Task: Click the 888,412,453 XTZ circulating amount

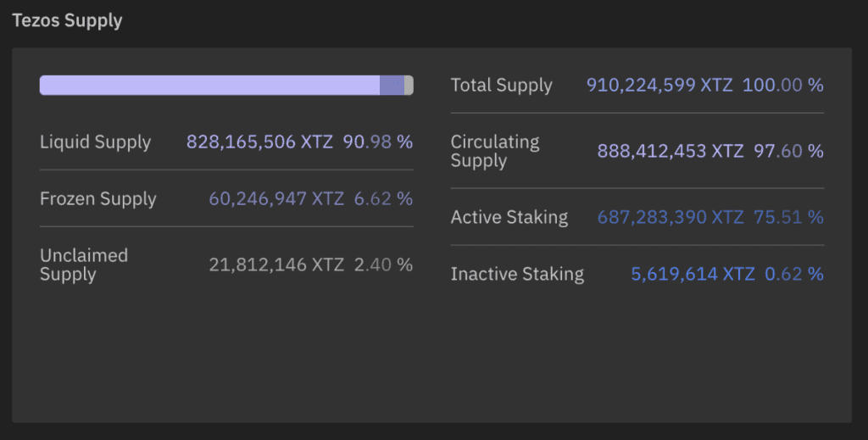Action: pyautogui.click(x=670, y=151)
